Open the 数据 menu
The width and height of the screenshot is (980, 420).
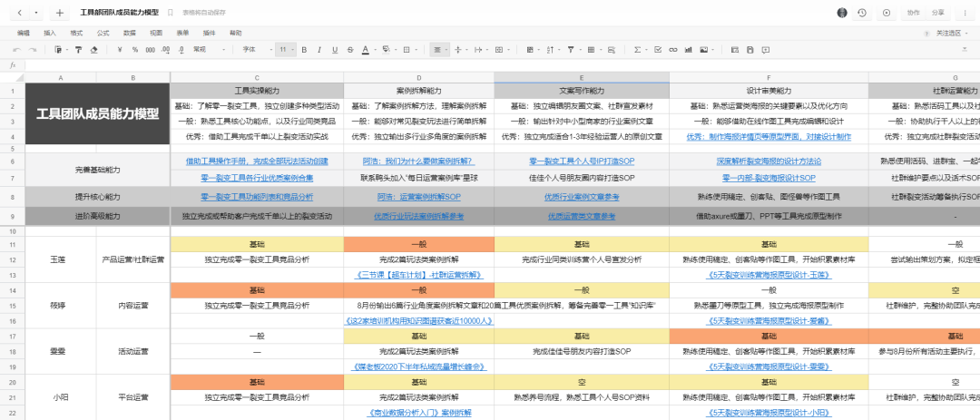pyautogui.click(x=130, y=33)
